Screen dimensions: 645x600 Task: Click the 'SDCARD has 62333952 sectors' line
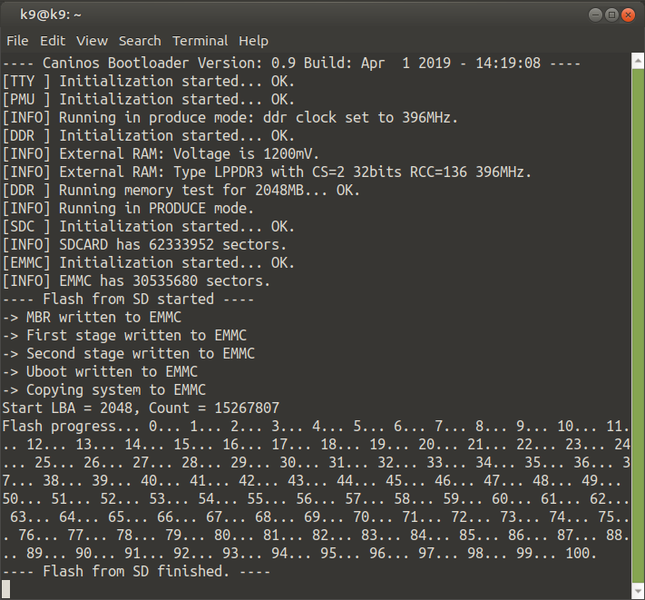click(144, 245)
